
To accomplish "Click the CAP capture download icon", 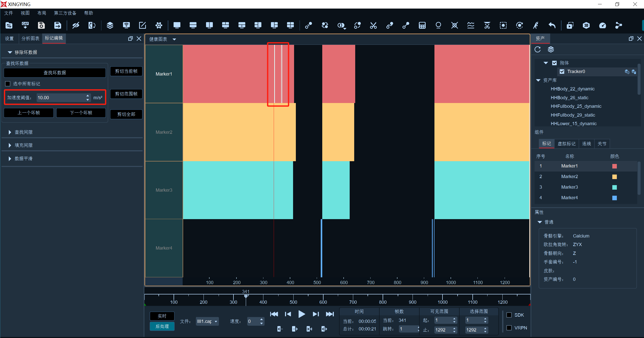I will pyautogui.click(x=25, y=25).
